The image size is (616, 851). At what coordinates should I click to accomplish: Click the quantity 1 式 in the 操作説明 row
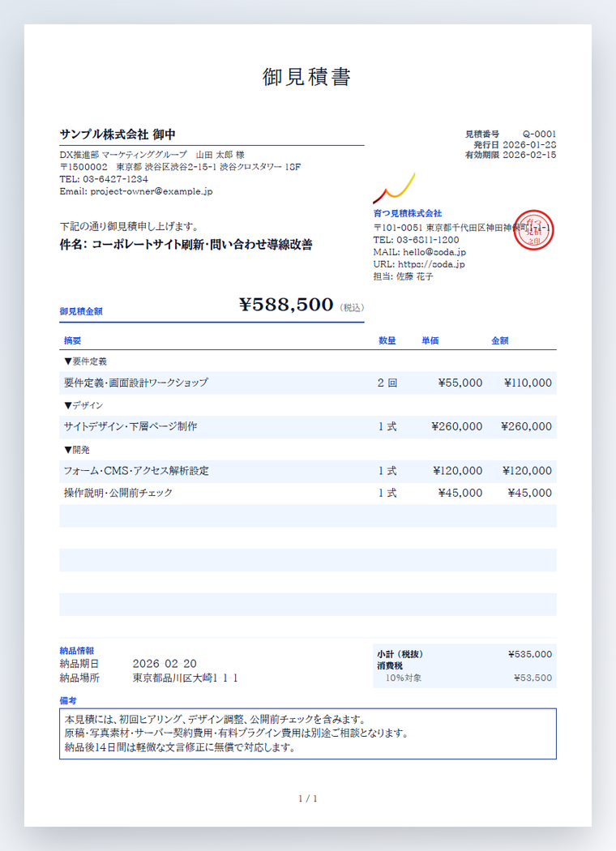click(387, 494)
